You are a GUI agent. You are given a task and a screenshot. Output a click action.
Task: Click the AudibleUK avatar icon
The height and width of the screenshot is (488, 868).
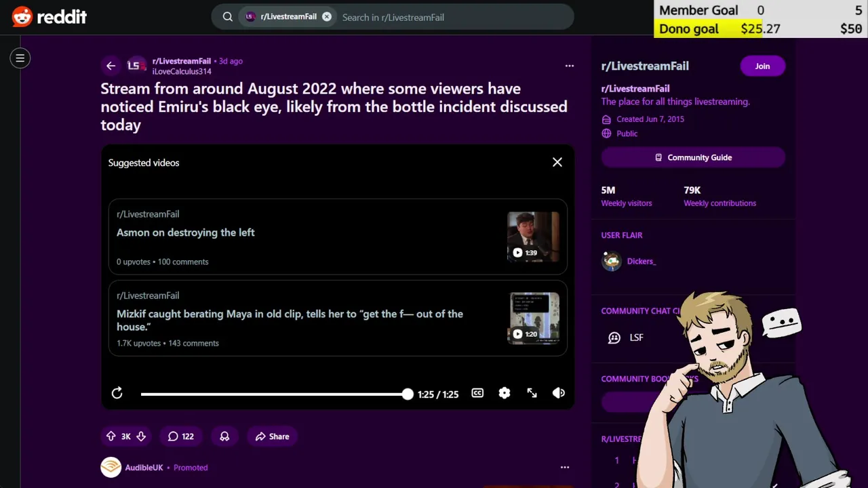tap(111, 468)
